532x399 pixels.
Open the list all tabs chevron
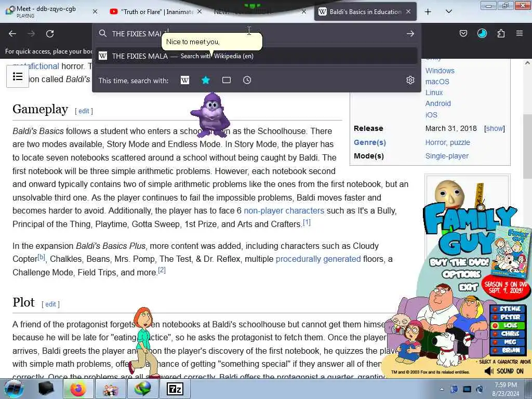[448, 12]
